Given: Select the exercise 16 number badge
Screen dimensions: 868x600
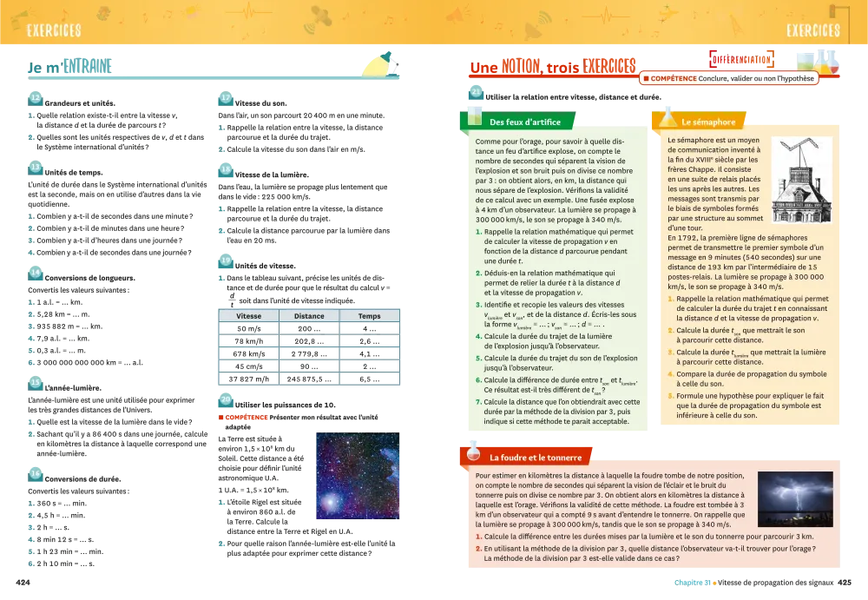Looking at the screenshot, I should [x=36, y=474].
